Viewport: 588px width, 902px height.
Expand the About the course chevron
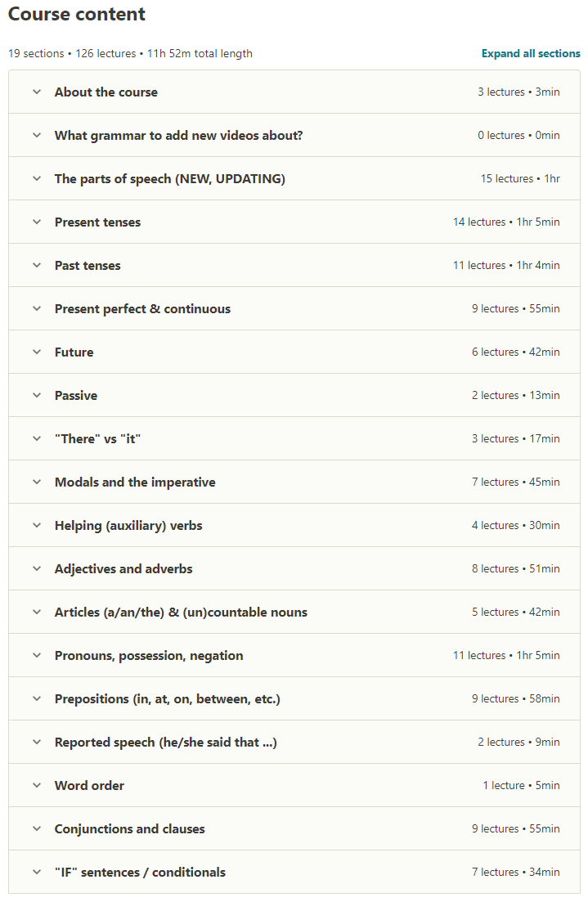(x=37, y=92)
